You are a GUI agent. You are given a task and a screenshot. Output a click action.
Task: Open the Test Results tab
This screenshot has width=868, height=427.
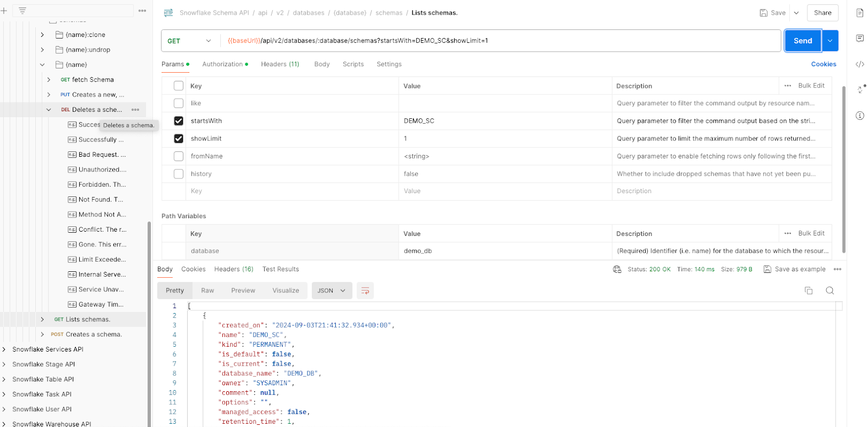(280, 269)
